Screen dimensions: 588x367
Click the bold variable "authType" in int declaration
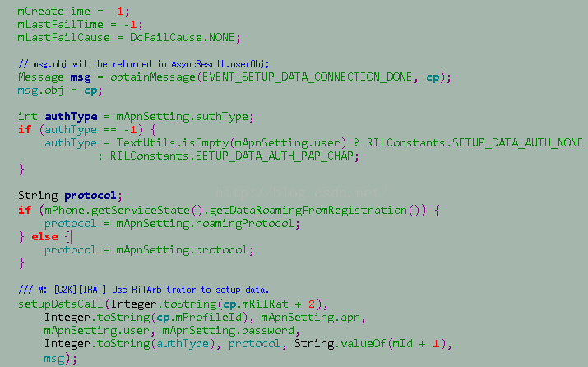pyautogui.click(x=71, y=117)
